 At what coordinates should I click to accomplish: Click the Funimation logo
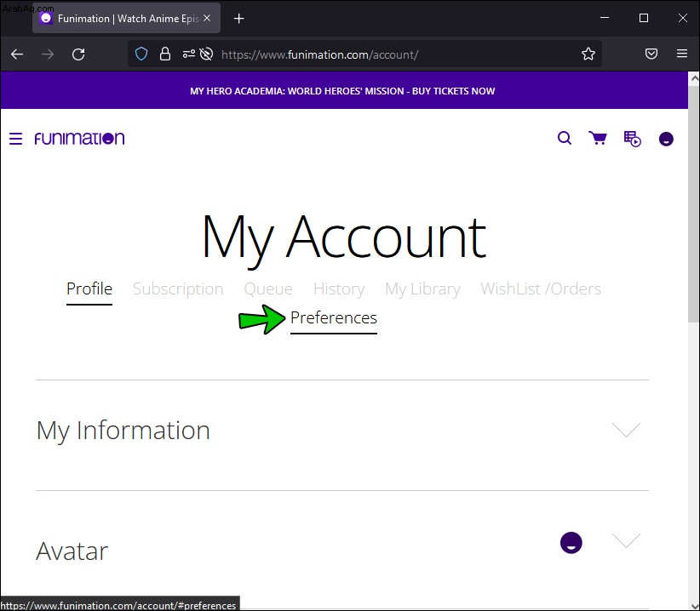coord(79,138)
